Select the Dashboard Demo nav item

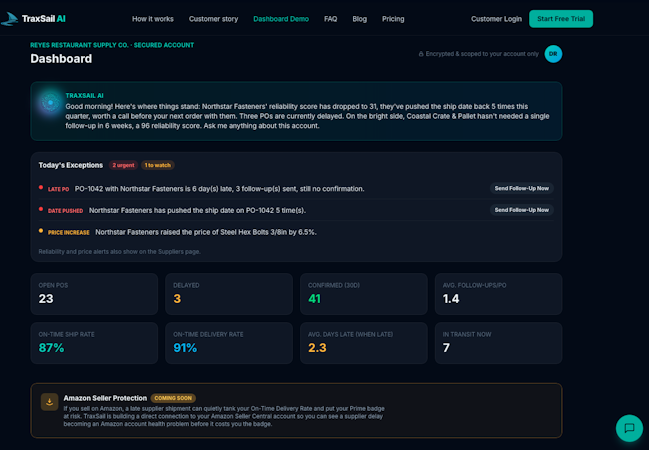[281, 19]
